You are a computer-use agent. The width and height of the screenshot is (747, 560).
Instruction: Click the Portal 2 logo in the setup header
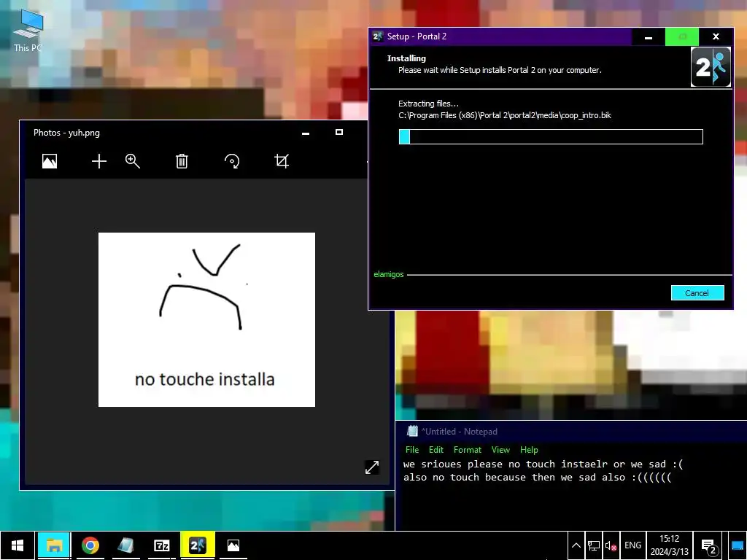coord(711,66)
